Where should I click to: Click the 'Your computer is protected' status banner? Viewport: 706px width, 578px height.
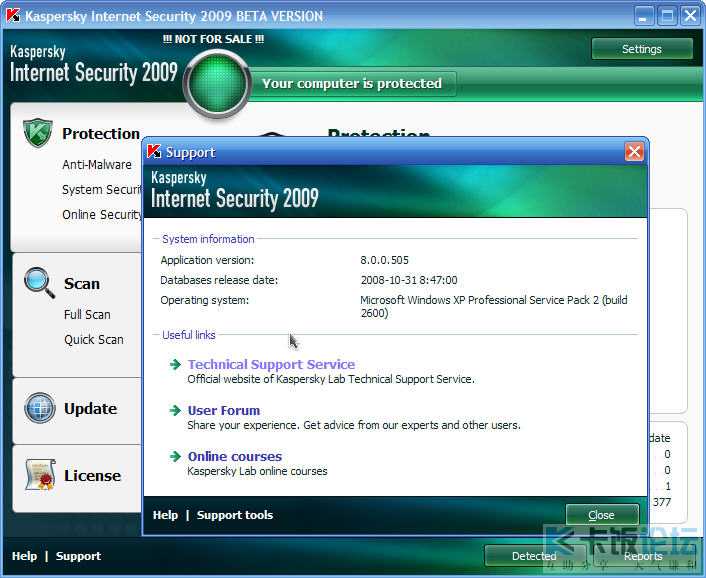352,83
